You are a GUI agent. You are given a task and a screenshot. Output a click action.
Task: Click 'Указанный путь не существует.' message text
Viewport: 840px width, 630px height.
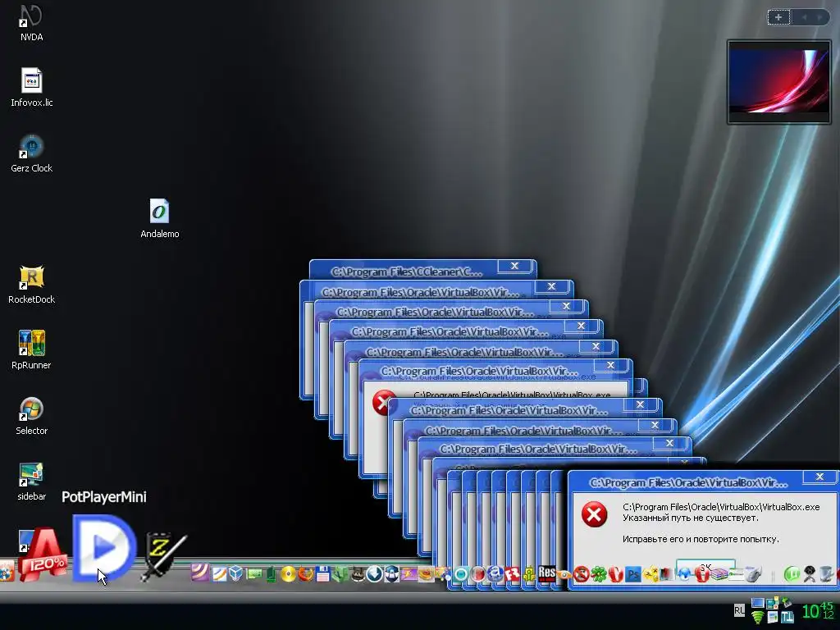pyautogui.click(x=691, y=518)
